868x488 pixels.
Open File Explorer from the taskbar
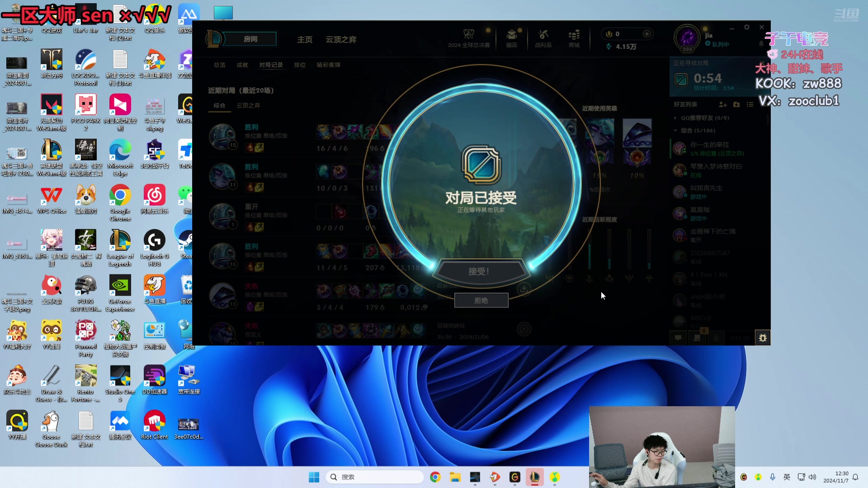[x=455, y=477]
